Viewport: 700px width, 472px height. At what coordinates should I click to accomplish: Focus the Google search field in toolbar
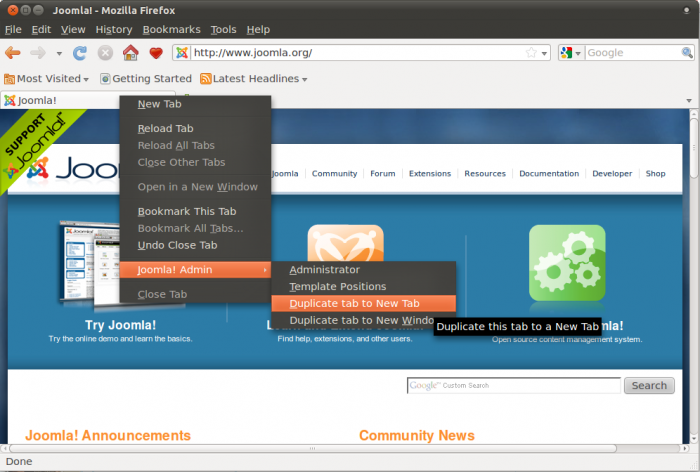tap(633, 53)
